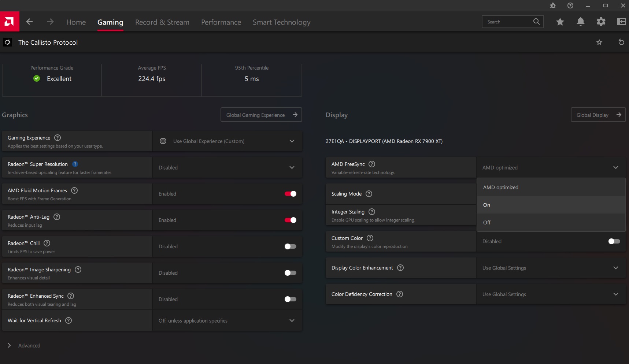The image size is (629, 364).
Task: Click the 224.4 fps average value
Action: click(x=152, y=79)
